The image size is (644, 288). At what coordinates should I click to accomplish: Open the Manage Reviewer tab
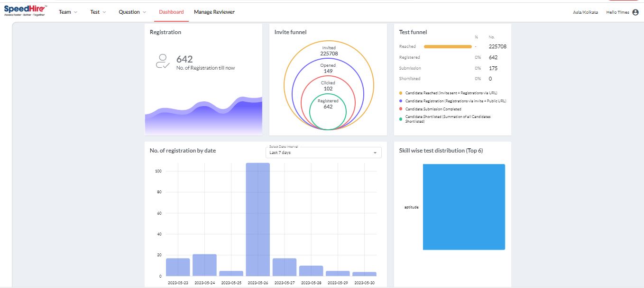pos(214,12)
